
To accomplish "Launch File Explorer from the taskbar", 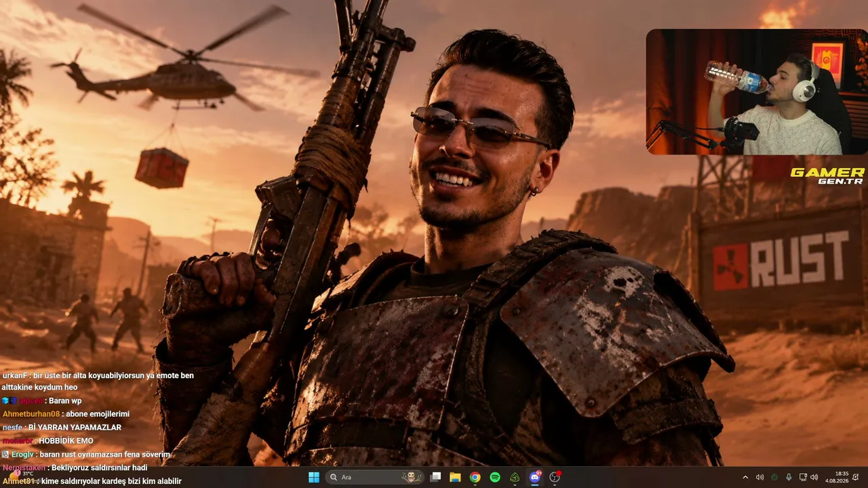I will pyautogui.click(x=456, y=477).
